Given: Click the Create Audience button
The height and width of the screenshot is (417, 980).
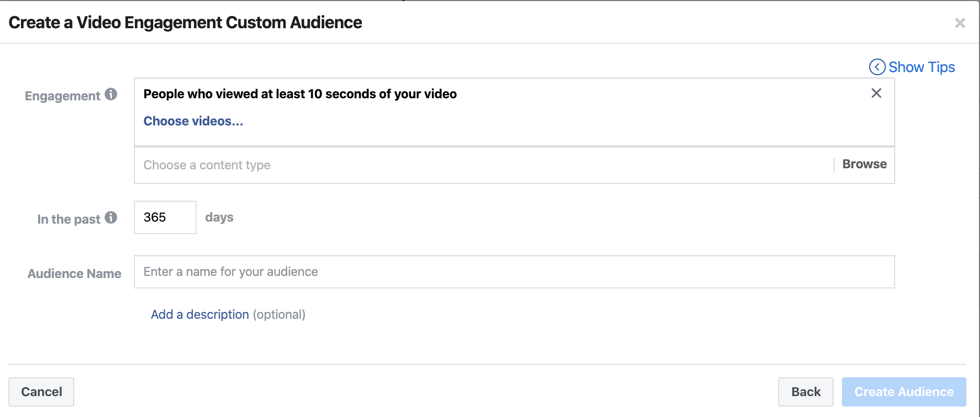Looking at the screenshot, I should (x=904, y=392).
